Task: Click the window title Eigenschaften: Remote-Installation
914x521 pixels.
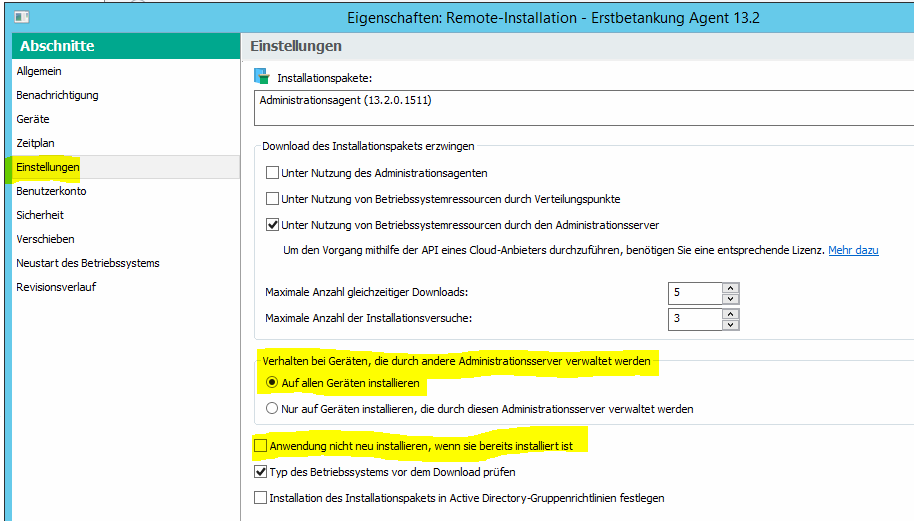Action: click(x=554, y=18)
